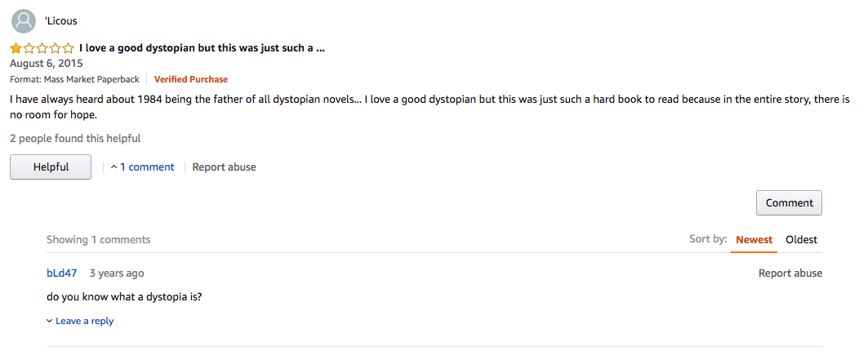Image resolution: width=868 pixels, height=360 pixels.
Task: Report abuse on bLd47's comment
Action: pyautogui.click(x=790, y=273)
